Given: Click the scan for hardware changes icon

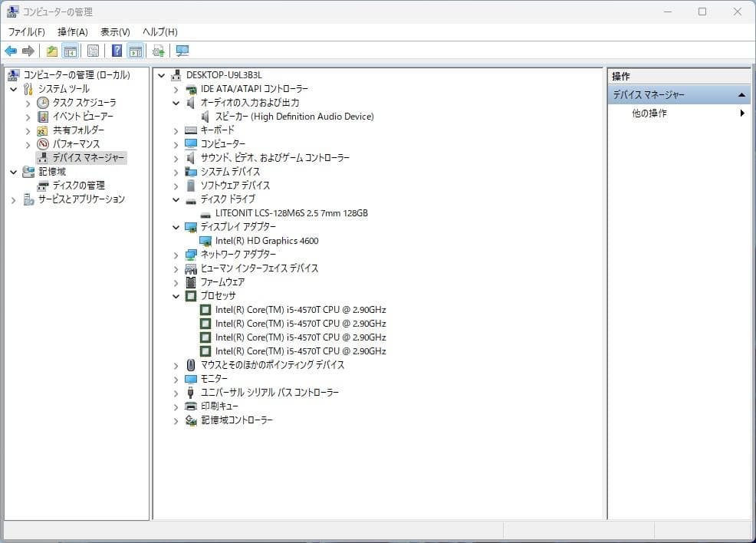Looking at the screenshot, I should 158,51.
